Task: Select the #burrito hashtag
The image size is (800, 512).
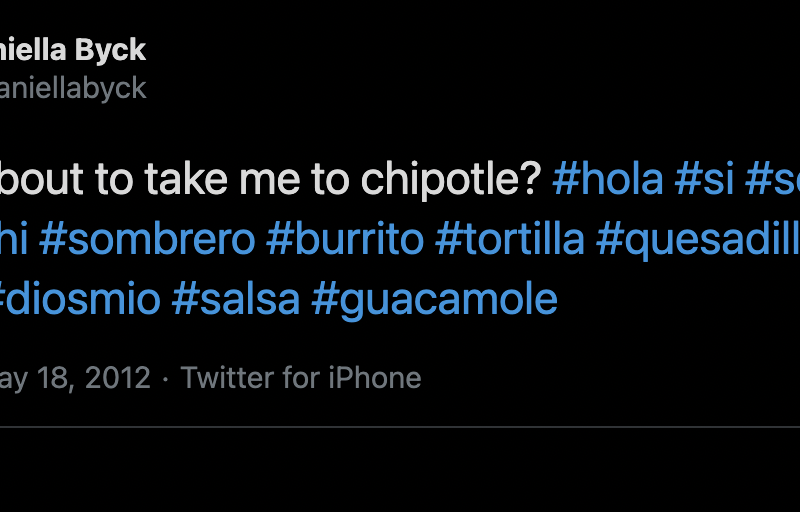Action: click(x=344, y=240)
